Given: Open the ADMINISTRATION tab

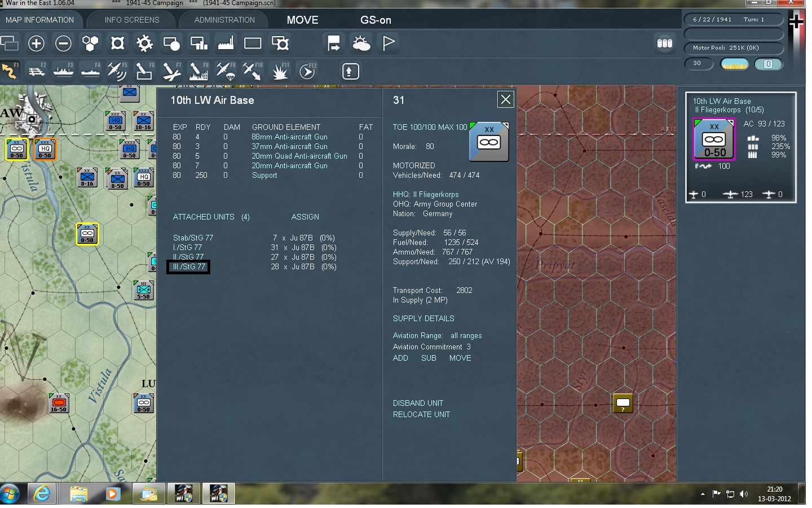Looking at the screenshot, I should point(224,20).
